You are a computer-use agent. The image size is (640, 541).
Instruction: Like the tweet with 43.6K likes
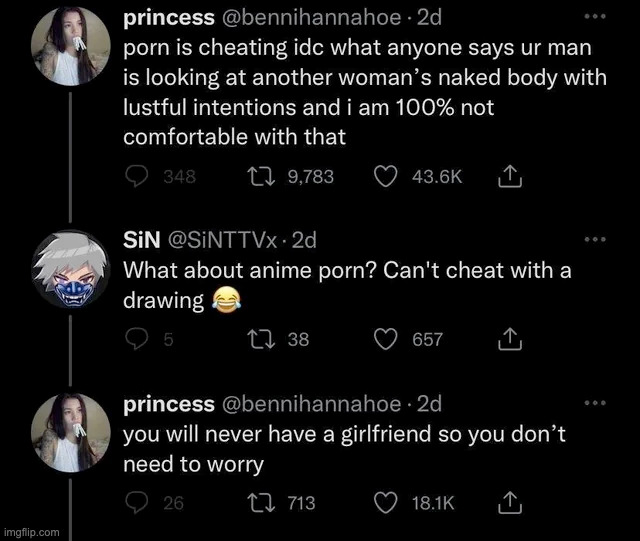click(386, 176)
